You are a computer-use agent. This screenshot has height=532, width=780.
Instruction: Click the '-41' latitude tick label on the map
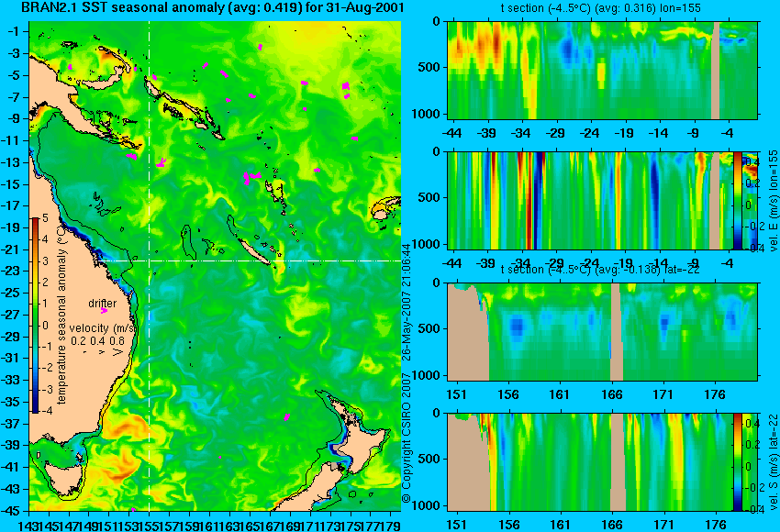tap(11, 467)
